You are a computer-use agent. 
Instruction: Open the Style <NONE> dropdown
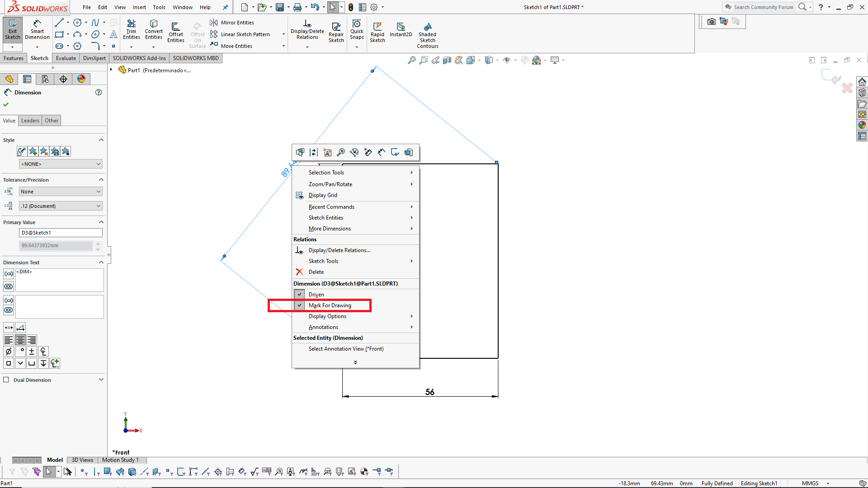pyautogui.click(x=61, y=164)
